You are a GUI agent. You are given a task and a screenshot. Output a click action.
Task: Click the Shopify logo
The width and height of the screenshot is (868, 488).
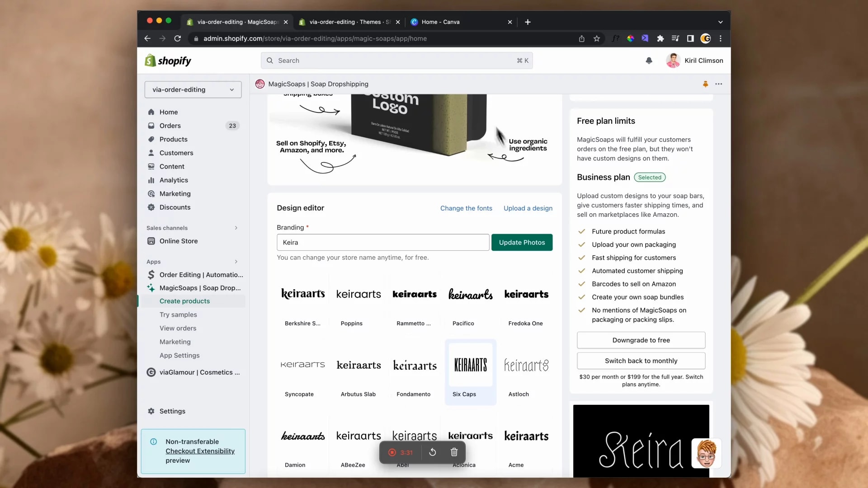point(168,61)
